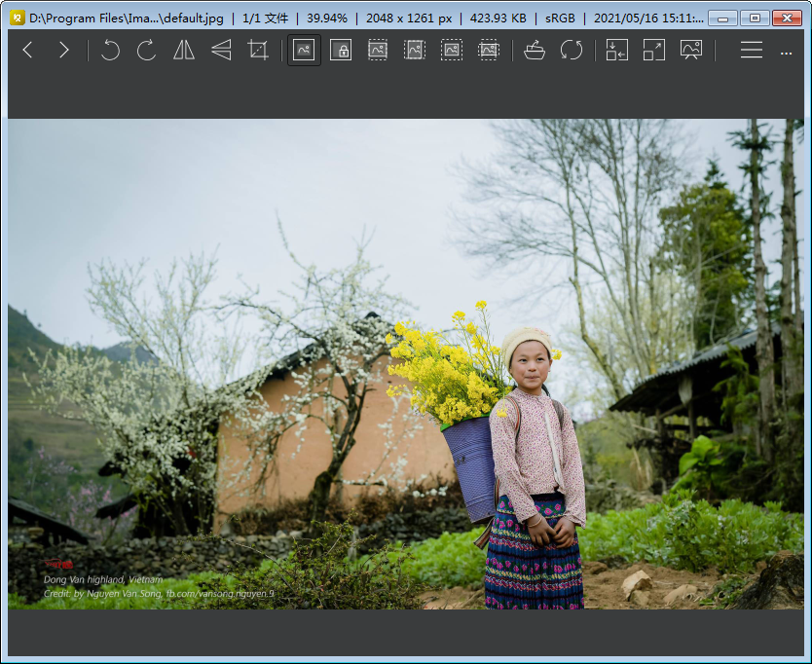Minimize the ImageGlass window

click(722, 18)
